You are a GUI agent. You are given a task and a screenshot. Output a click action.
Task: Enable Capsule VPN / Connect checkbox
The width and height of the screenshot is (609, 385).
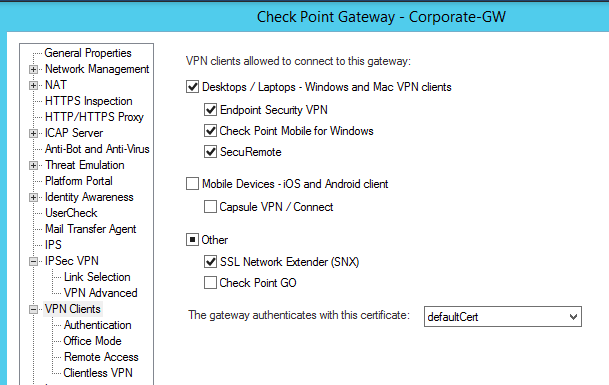[x=210, y=207]
